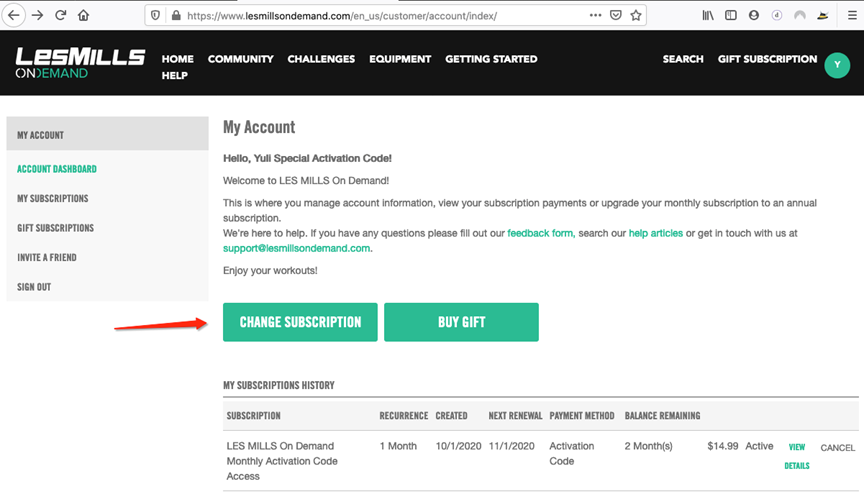The width and height of the screenshot is (864, 502).
Task: Click the BALANCE REMAINING column header
Action: pos(662,416)
